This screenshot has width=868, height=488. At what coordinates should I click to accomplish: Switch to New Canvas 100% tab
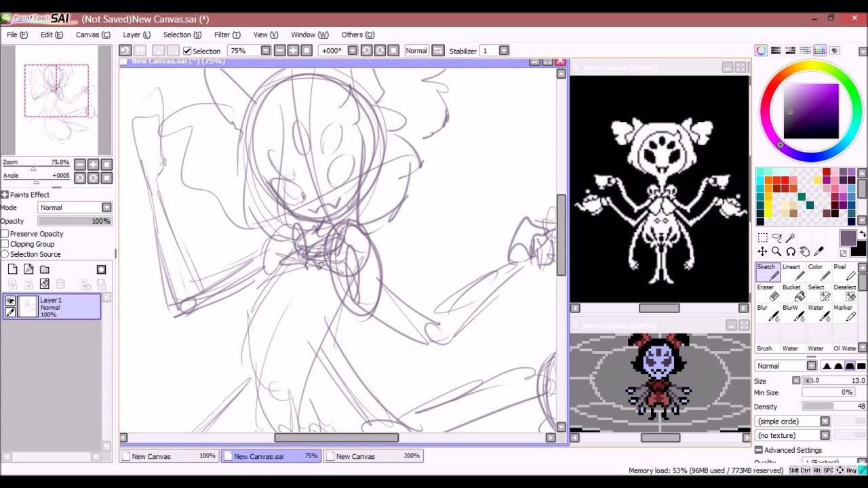170,456
